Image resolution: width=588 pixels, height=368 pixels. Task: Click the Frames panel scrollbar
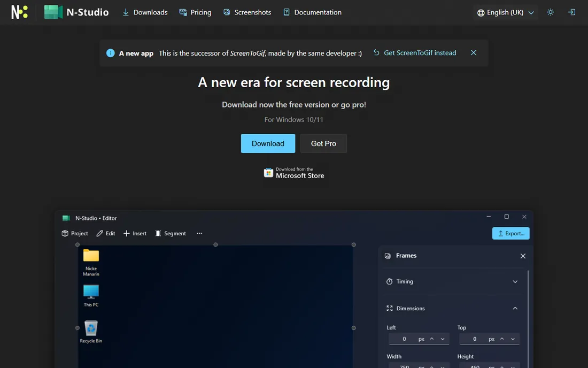click(528, 318)
